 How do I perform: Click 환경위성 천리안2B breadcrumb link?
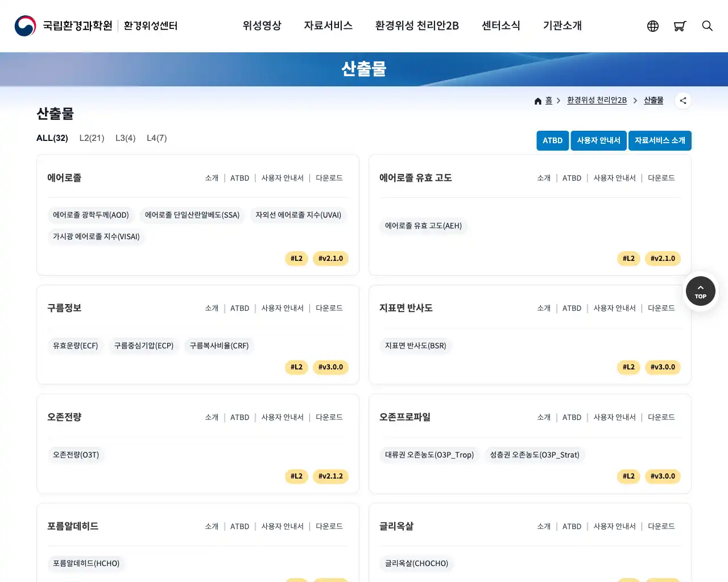pos(597,100)
